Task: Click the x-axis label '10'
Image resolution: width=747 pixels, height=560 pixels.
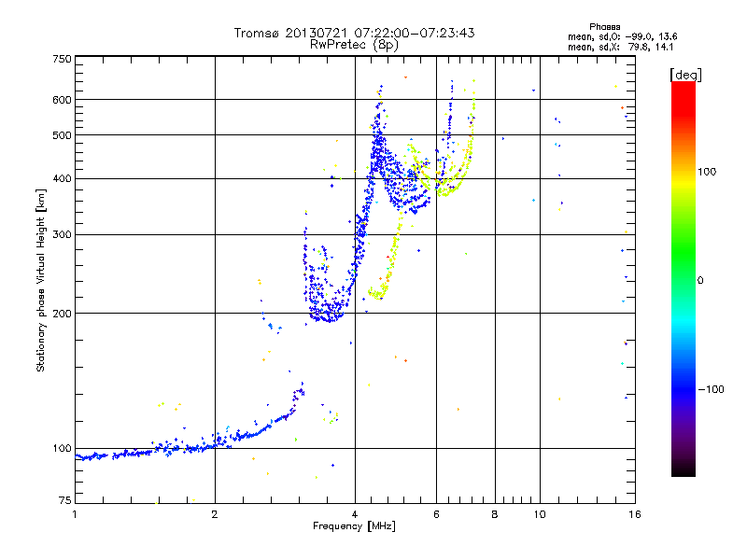Action: click(x=540, y=514)
